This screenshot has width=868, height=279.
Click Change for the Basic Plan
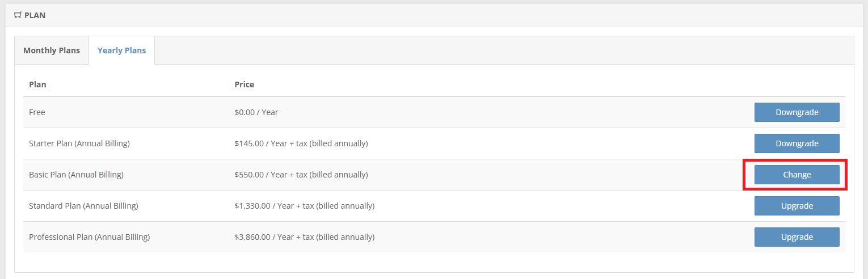797,175
